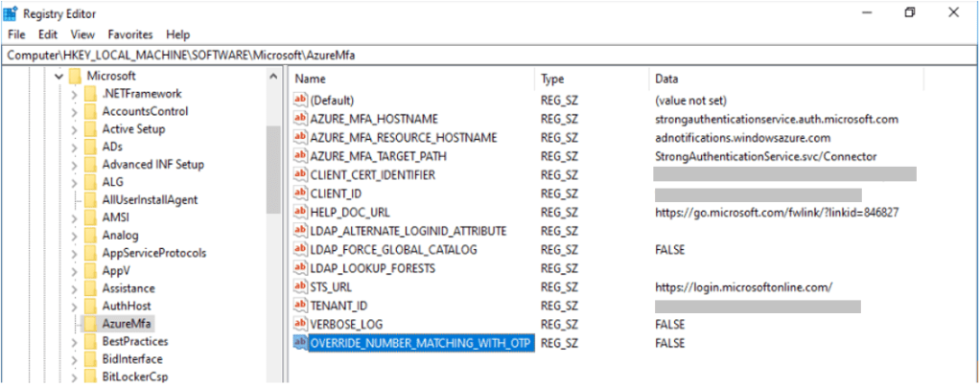Expand the .NETFramework key
The height and width of the screenshot is (387, 980).
click(75, 94)
